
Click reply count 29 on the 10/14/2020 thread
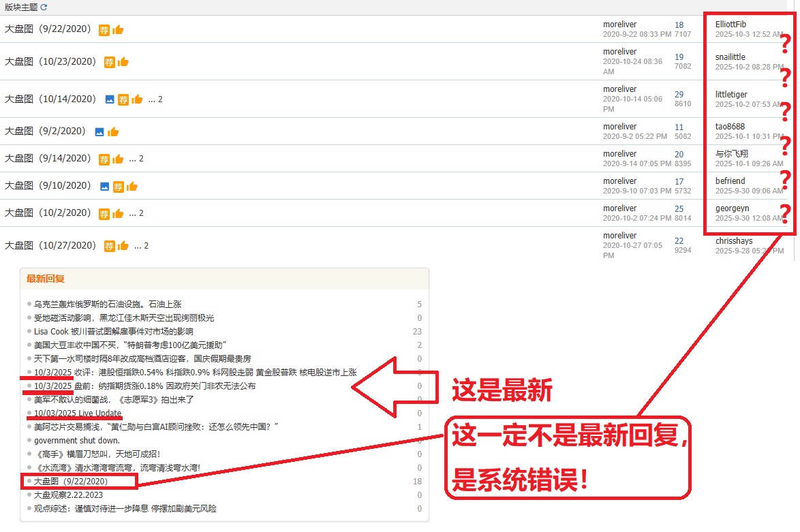679,95
